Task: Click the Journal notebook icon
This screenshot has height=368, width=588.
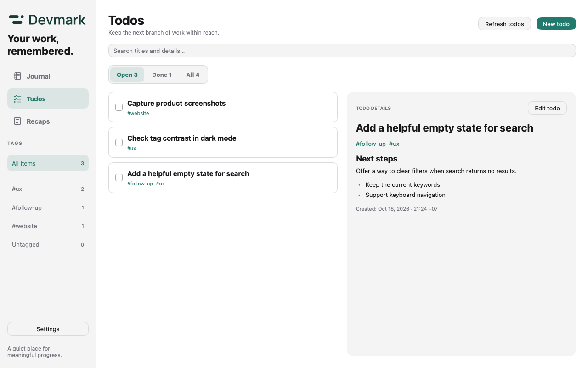Action: (x=17, y=76)
